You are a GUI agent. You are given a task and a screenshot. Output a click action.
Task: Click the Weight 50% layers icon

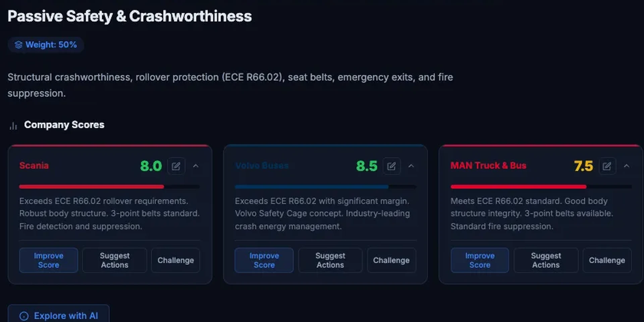(x=19, y=45)
